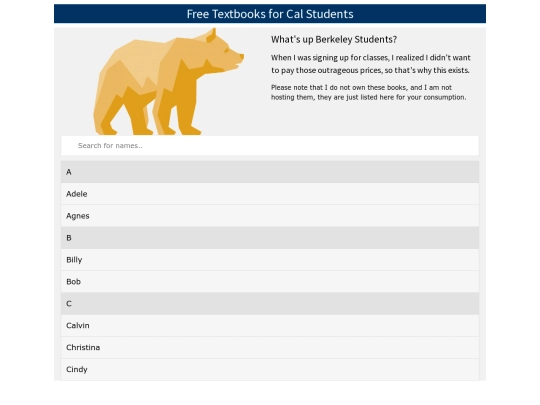Open the Christina list item

pos(270,347)
